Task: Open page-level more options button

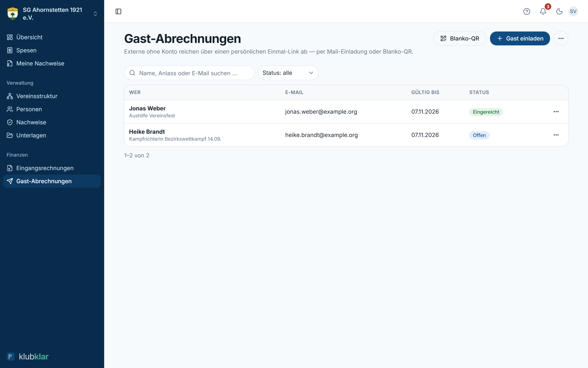Action: (561, 38)
